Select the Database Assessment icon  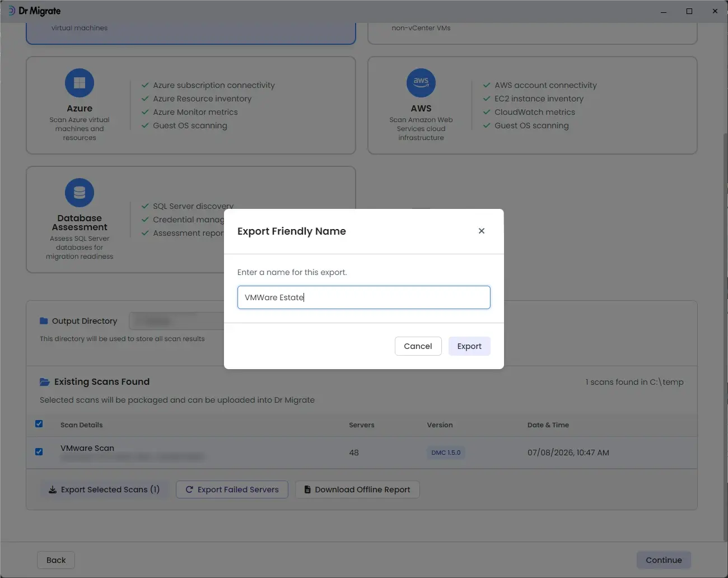point(80,193)
